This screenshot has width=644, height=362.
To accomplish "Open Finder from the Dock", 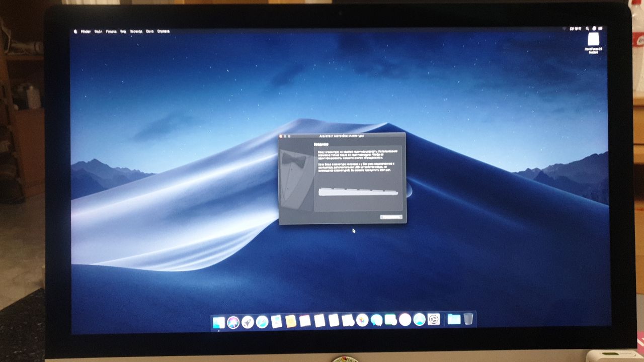I will [x=219, y=322].
